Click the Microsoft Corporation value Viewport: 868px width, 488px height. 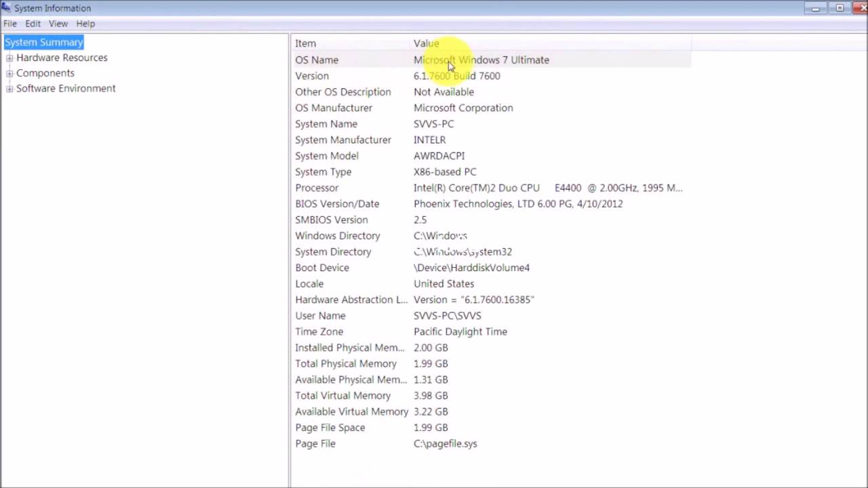[x=463, y=108]
